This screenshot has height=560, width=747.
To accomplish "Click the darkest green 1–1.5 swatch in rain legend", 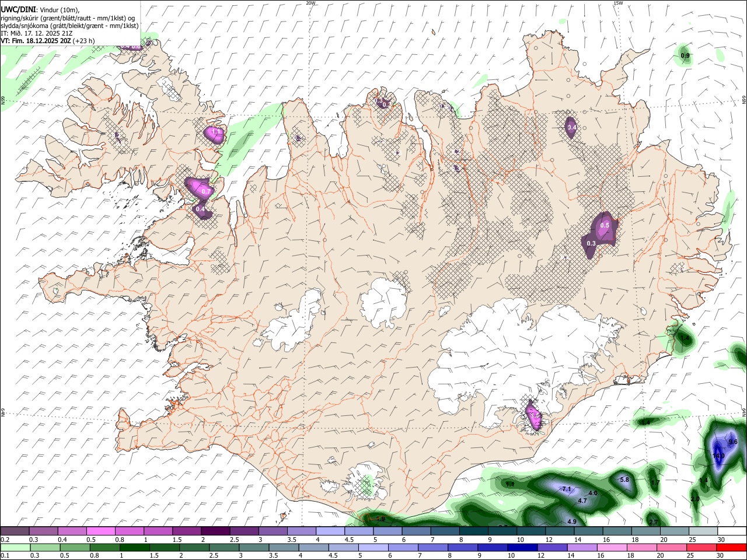I will click(x=135, y=547).
